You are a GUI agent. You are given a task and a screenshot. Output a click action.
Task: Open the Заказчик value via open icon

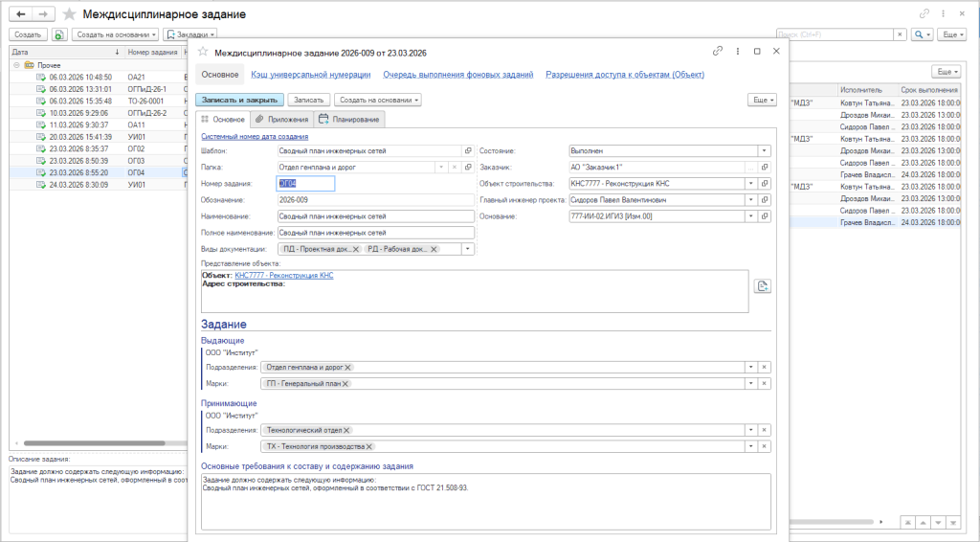point(765,167)
